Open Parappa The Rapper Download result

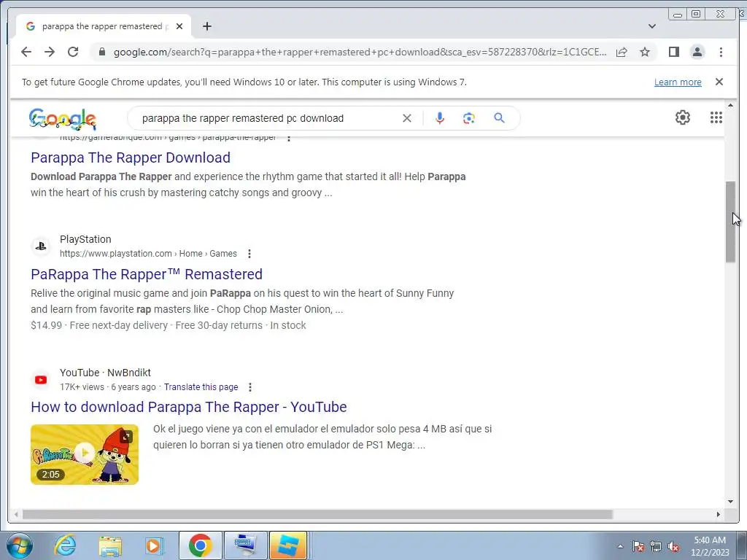[131, 157]
